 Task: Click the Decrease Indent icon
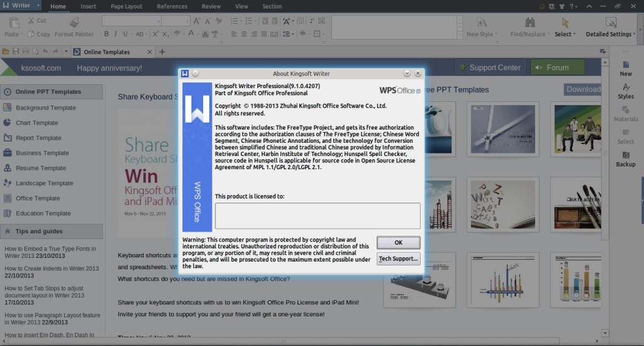coord(265,21)
